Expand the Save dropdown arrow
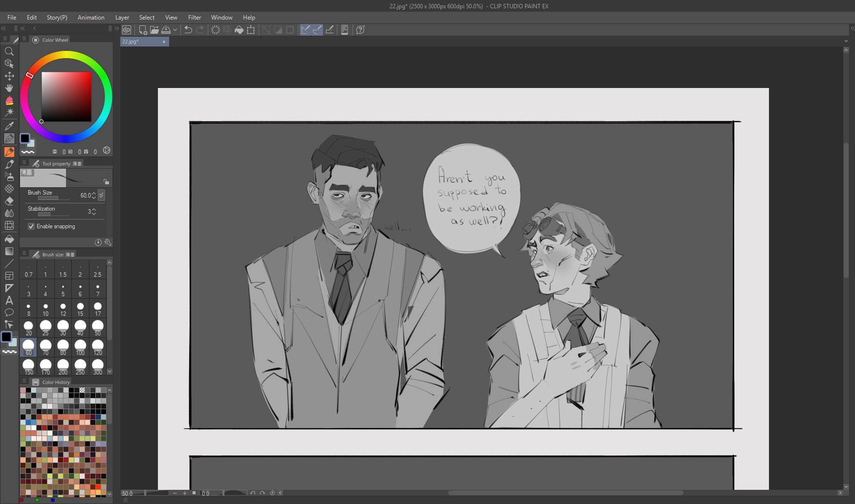855x504 pixels. (175, 30)
